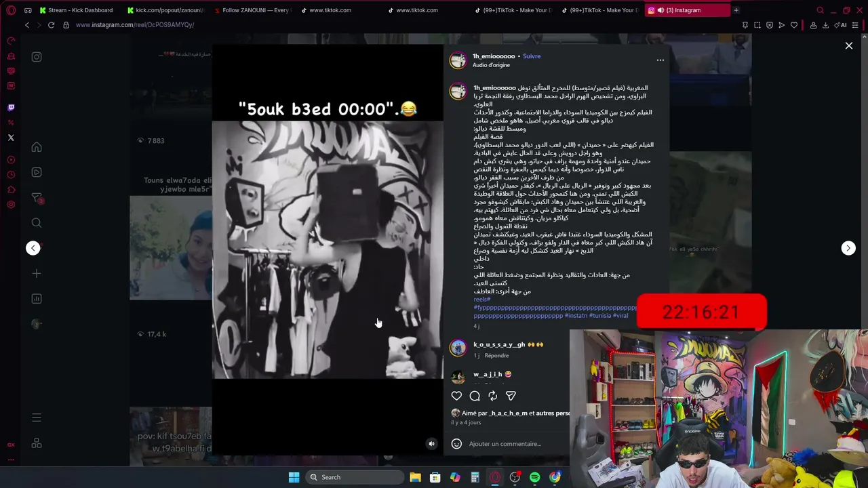Go to the previous reel with the left arrow
The width and height of the screenshot is (868, 488).
point(33,248)
